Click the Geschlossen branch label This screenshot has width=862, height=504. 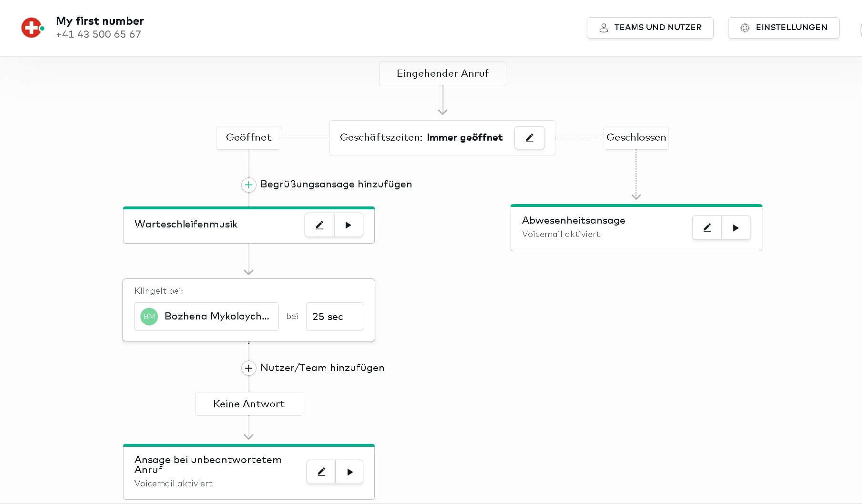click(636, 138)
